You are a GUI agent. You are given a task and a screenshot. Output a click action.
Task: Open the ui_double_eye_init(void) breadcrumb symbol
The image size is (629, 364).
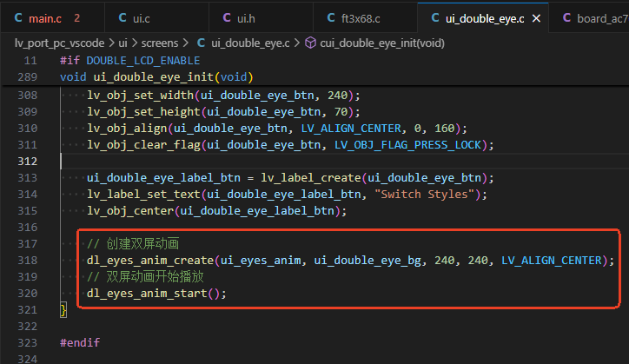coord(382,43)
